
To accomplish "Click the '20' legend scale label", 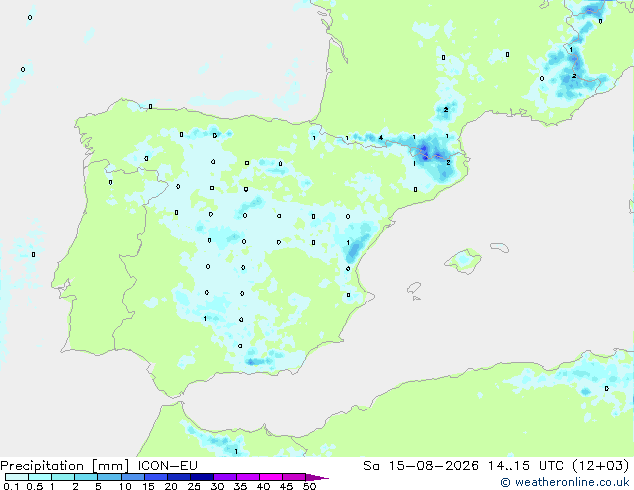I will tap(171, 486).
